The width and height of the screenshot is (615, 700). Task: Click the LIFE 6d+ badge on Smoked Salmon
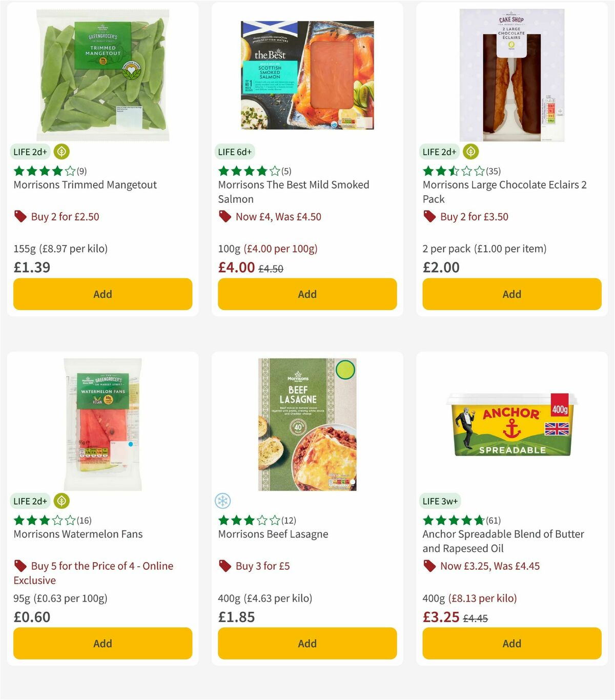pyautogui.click(x=234, y=152)
